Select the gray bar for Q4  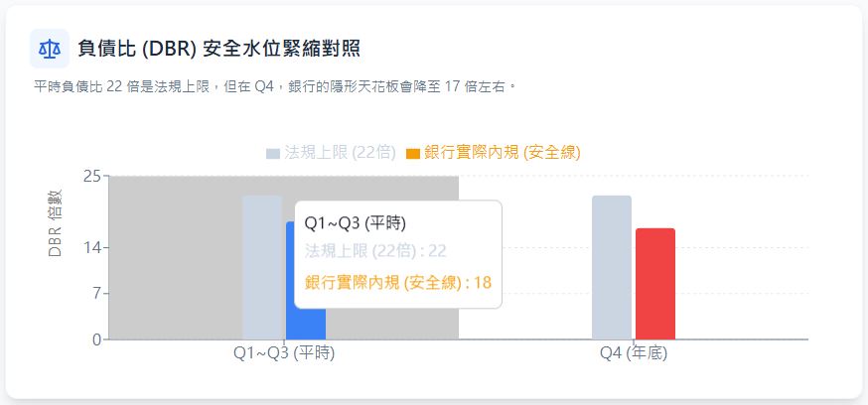611,267
